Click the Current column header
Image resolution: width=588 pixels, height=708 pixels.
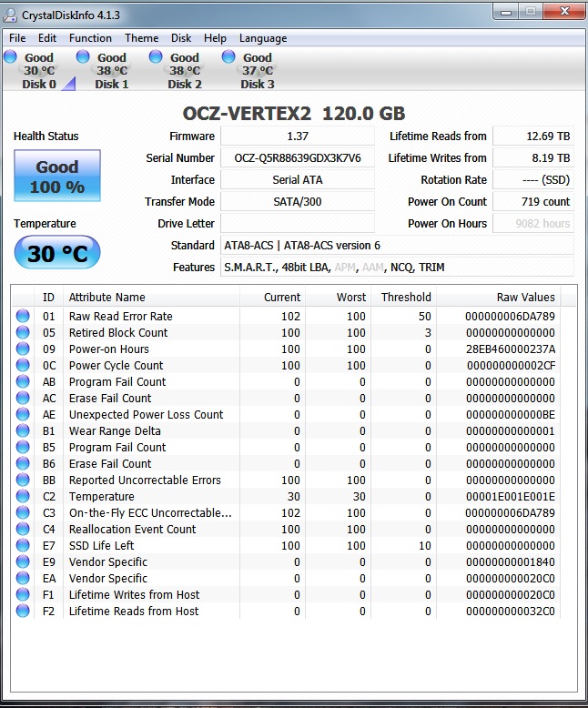pos(273,297)
